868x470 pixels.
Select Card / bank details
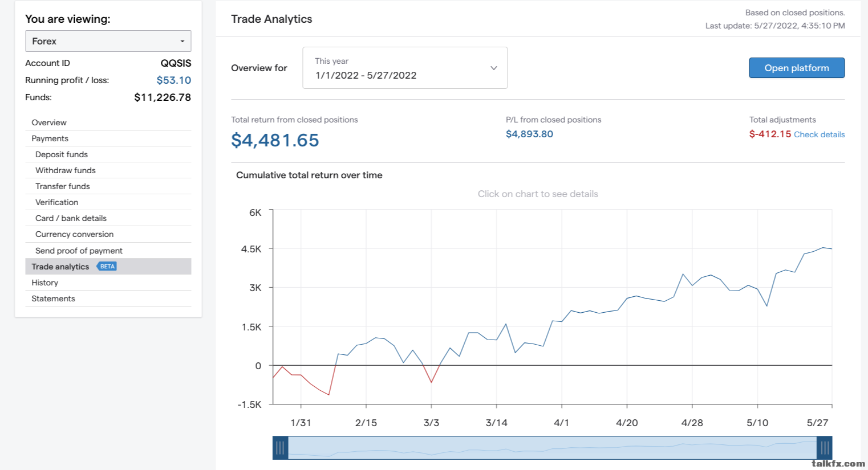pos(108,218)
